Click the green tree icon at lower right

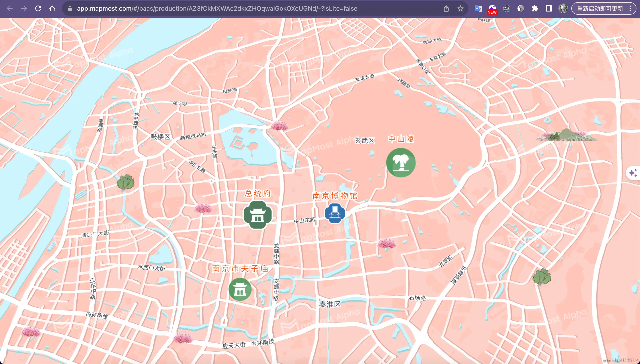pos(542,277)
